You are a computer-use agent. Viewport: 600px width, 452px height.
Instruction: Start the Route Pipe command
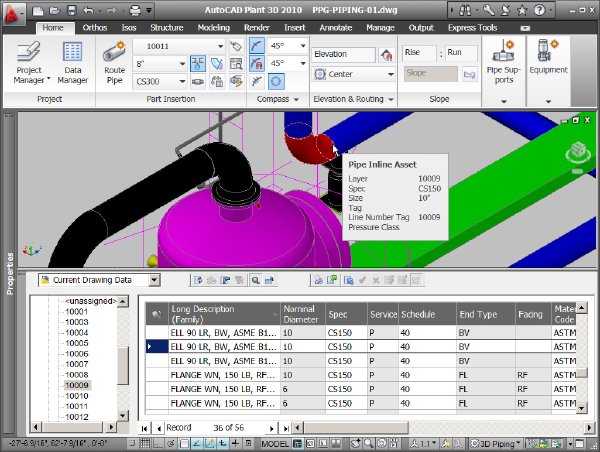[x=114, y=62]
